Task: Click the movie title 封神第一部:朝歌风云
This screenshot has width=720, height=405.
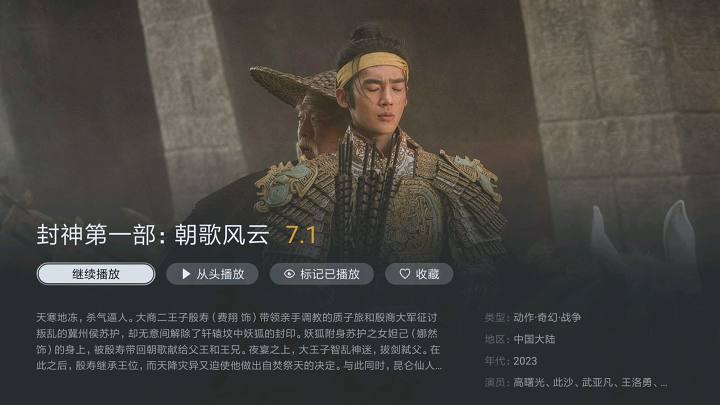Action: [153, 235]
